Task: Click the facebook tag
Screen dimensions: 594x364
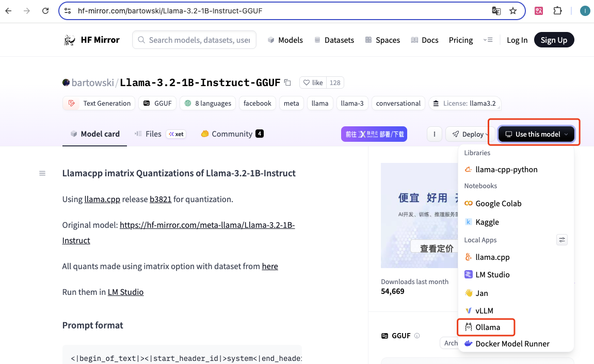Action: (x=257, y=103)
